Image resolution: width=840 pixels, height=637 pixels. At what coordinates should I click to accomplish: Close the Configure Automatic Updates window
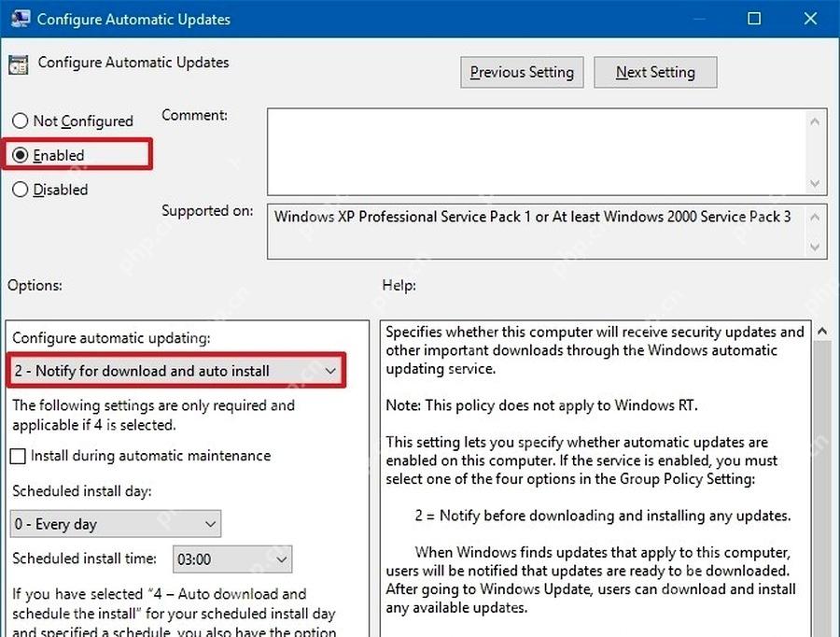[810, 19]
